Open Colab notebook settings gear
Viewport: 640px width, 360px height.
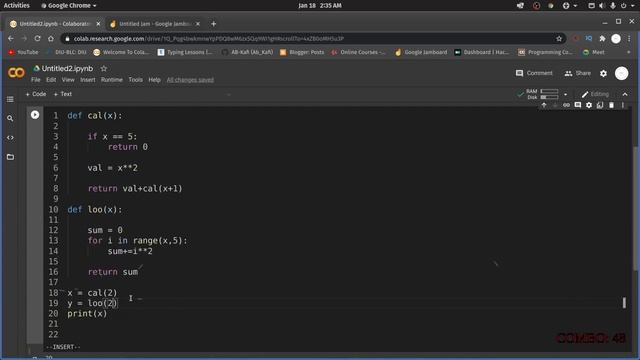coord(603,73)
